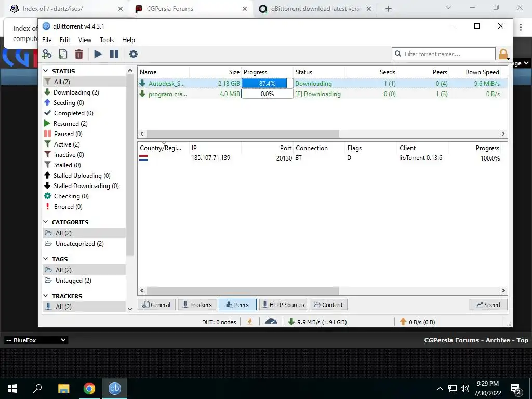Click the Resume play toolbar icon
The image size is (532, 399).
pos(98,54)
